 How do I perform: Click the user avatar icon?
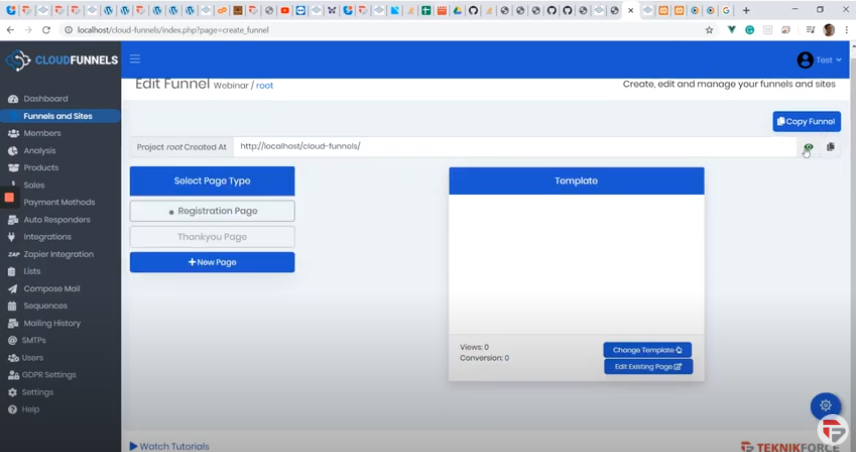[x=804, y=60]
